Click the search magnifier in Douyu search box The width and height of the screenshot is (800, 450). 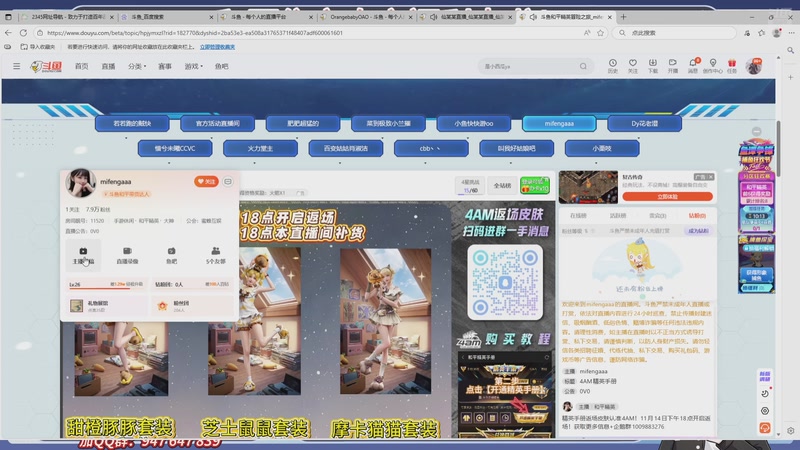(x=583, y=66)
